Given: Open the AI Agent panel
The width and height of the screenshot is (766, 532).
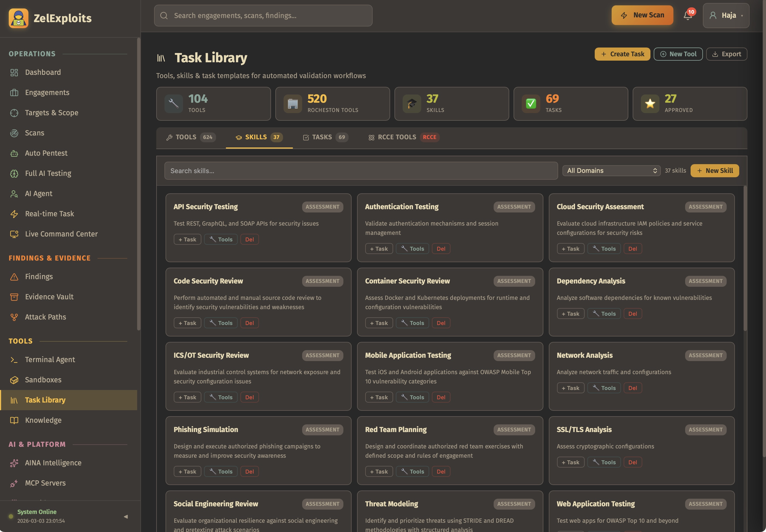Looking at the screenshot, I should 38,193.
